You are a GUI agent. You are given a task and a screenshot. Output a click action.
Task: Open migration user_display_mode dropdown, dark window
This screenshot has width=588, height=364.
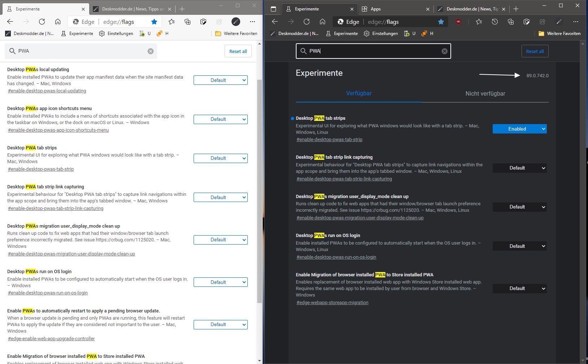click(x=519, y=207)
